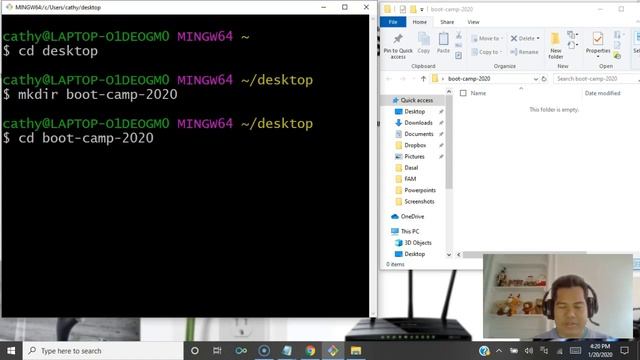This screenshot has width=640, height=360.
Task: Click the Up directory arrow
Action: click(423, 79)
